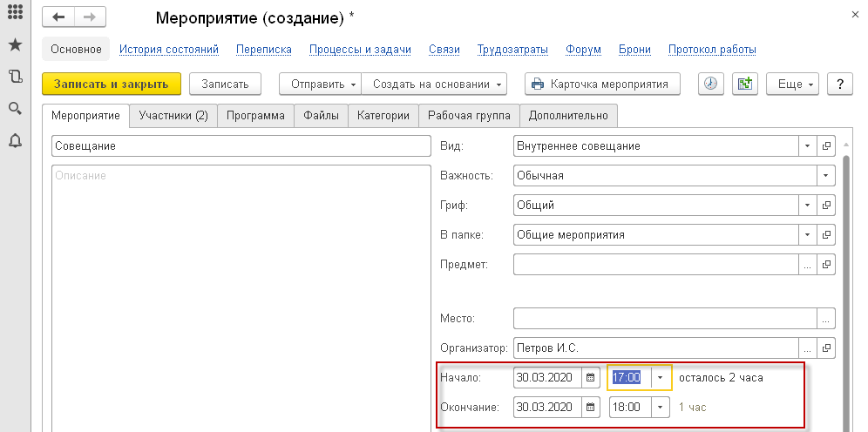Open the История состояний link
The width and height of the screenshot is (868, 432).
[x=169, y=50]
